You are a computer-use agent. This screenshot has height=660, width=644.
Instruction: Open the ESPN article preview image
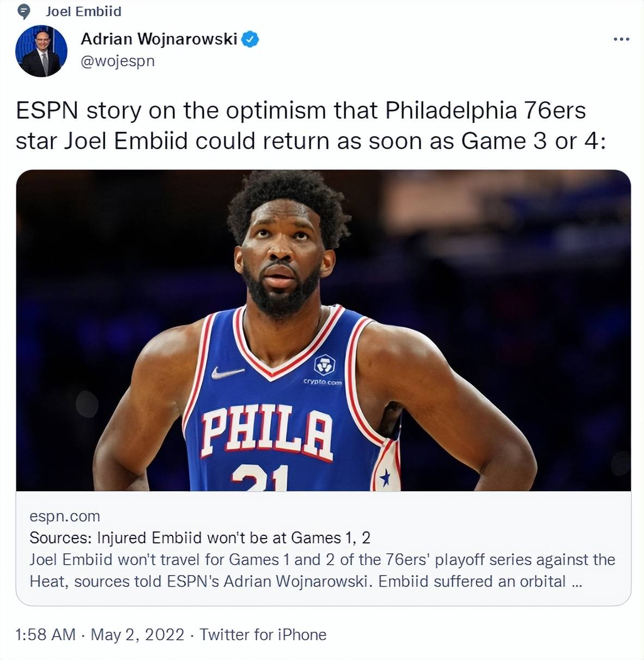coord(323,331)
